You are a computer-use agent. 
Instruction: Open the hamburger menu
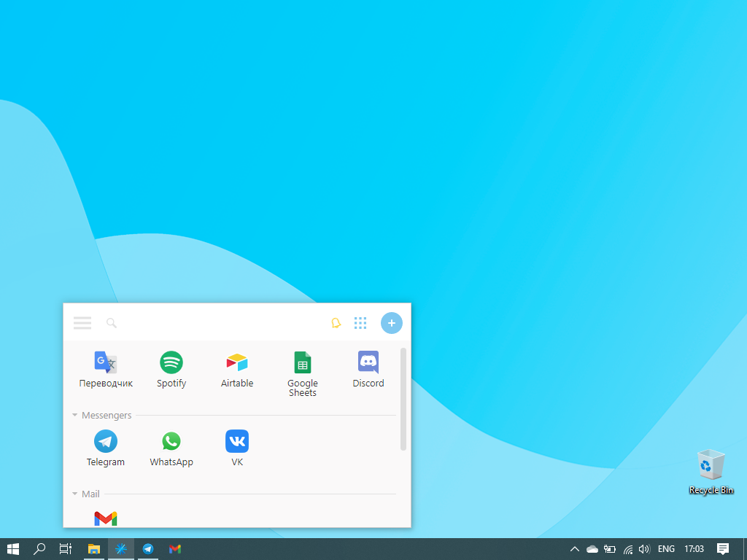click(82, 322)
